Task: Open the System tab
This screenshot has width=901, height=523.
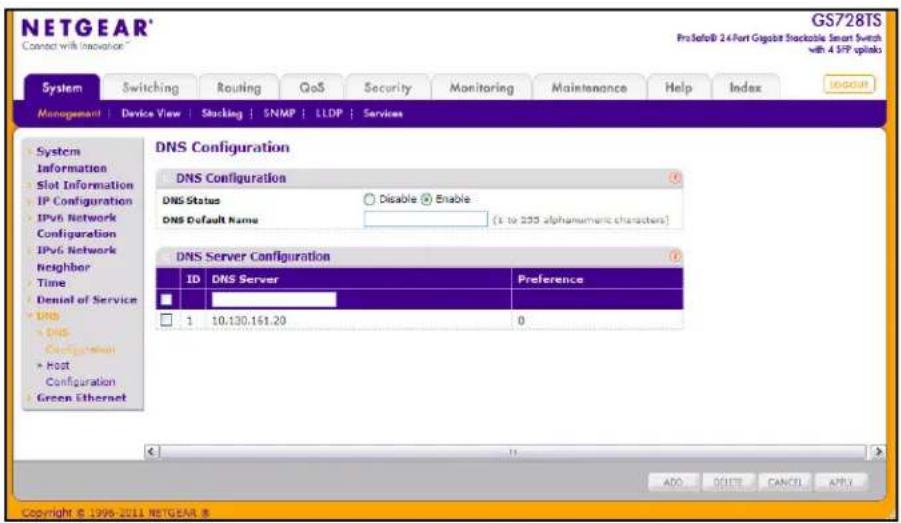Action: coord(62,87)
